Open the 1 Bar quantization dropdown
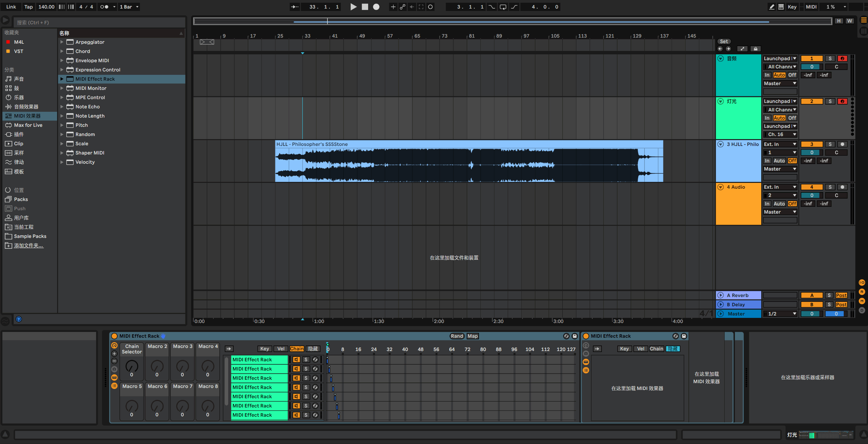 tap(129, 7)
